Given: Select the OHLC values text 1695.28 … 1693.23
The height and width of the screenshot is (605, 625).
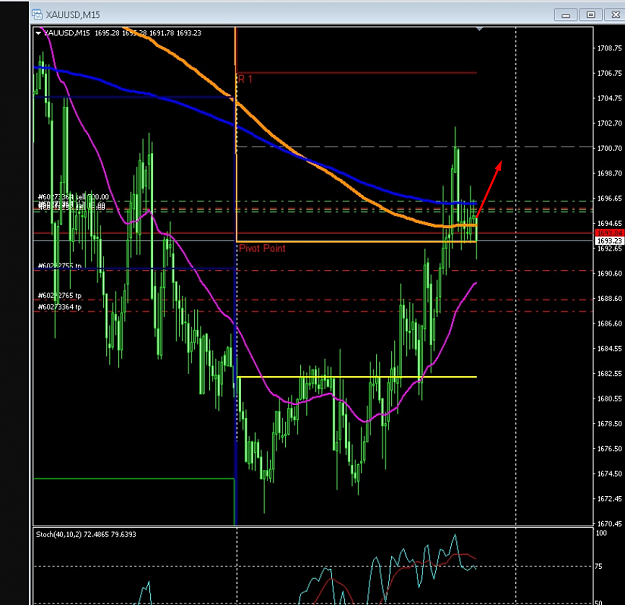Looking at the screenshot, I should pyautogui.click(x=148, y=33).
